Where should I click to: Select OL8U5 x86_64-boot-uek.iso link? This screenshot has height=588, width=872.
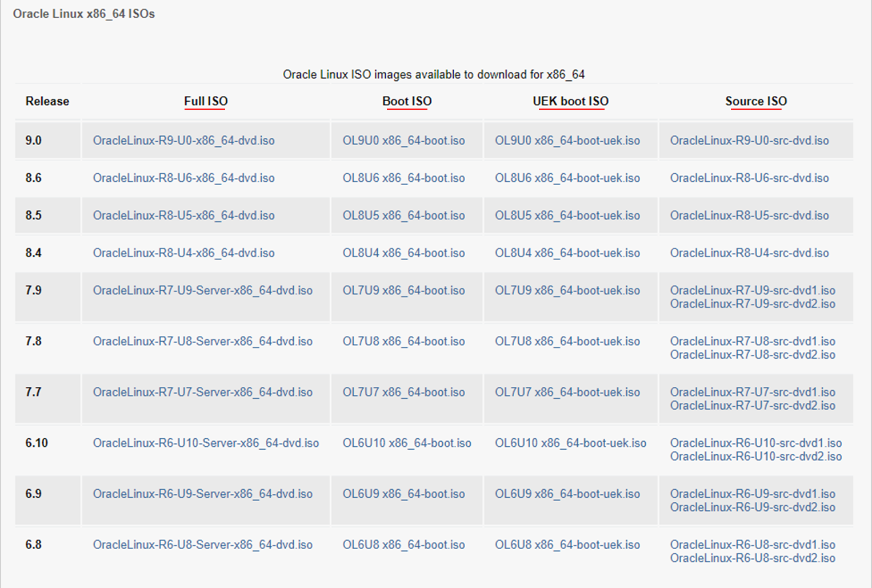(567, 215)
